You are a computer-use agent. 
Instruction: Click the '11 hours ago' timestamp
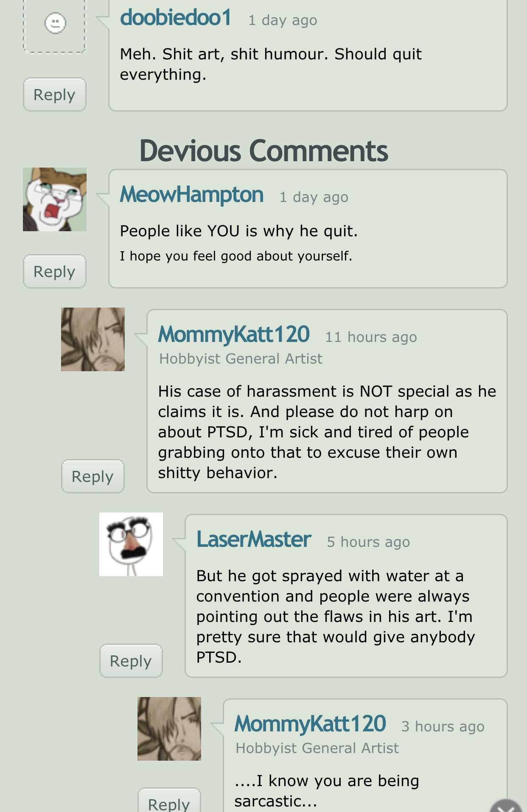pos(371,337)
